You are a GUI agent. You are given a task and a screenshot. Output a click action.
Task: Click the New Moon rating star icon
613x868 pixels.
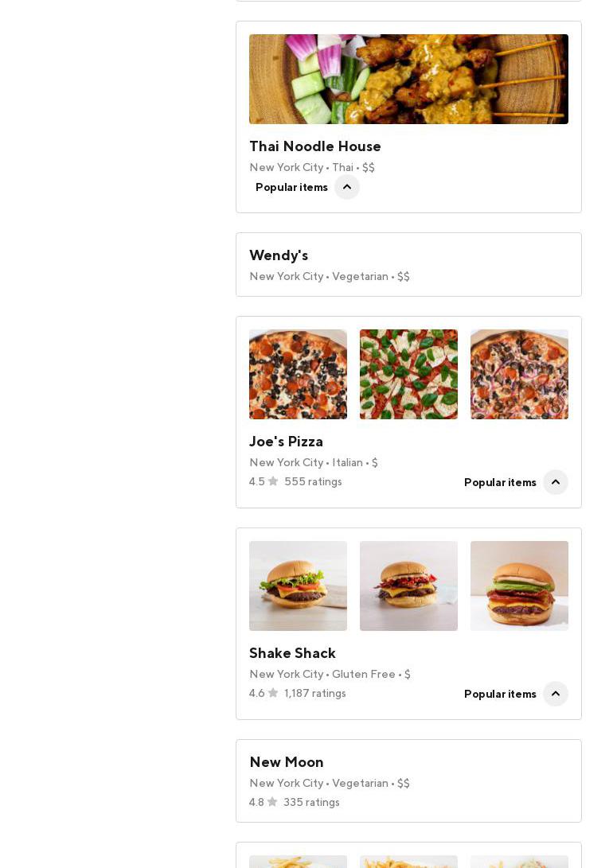point(272,802)
